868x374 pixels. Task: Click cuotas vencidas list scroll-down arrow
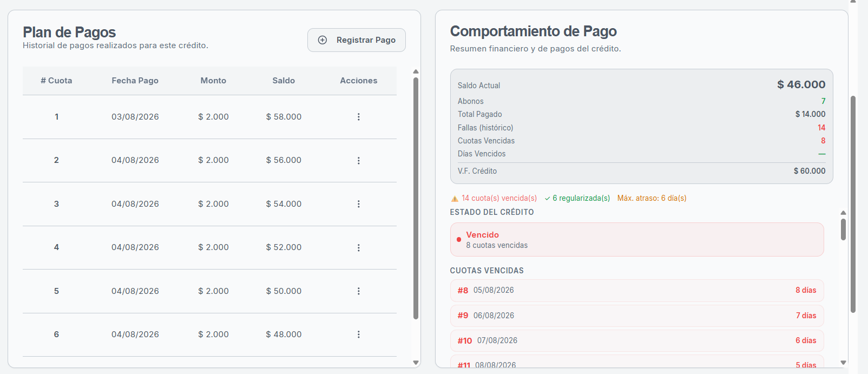pos(843,363)
